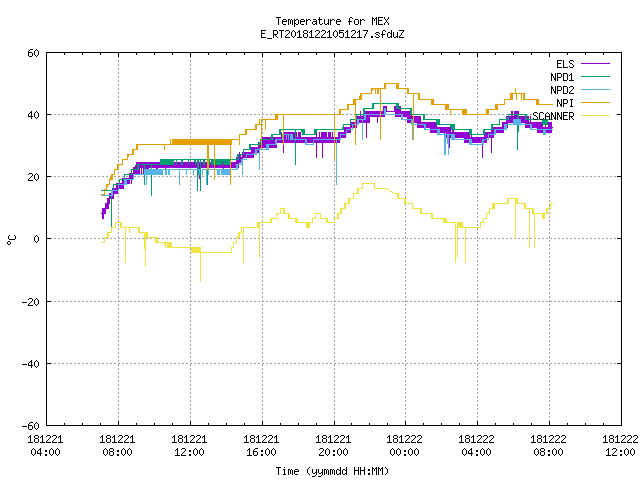Click the y-axis value 0
Image resolution: width=640 pixels, height=480 pixels.
tap(37, 239)
